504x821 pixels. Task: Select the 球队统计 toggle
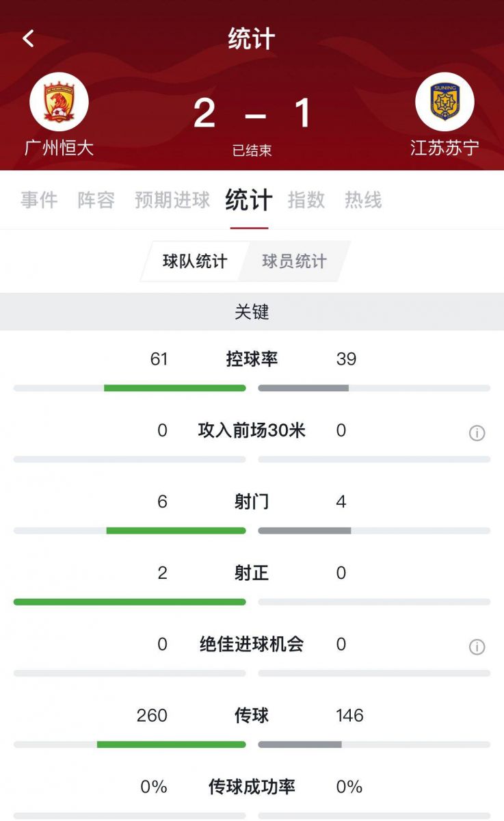(195, 261)
